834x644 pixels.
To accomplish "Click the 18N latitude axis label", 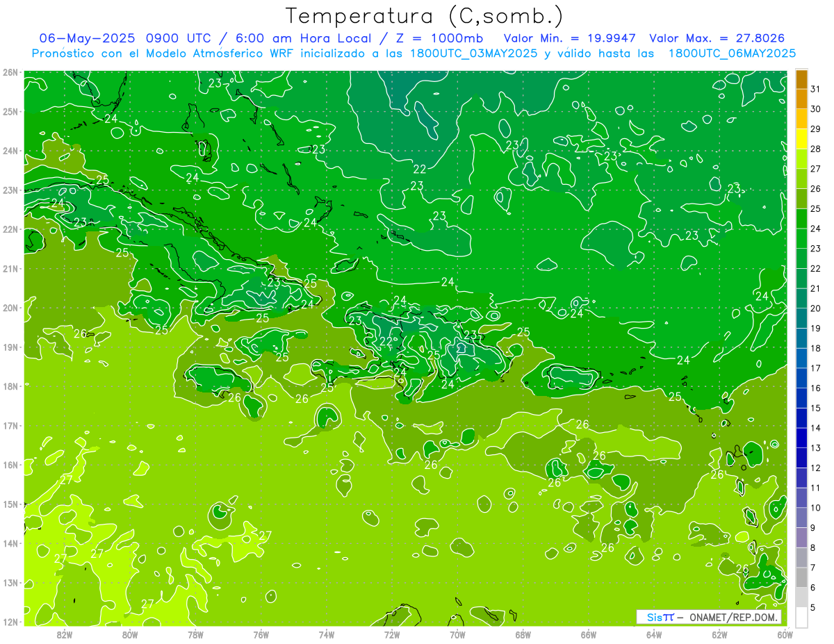I will (x=10, y=386).
